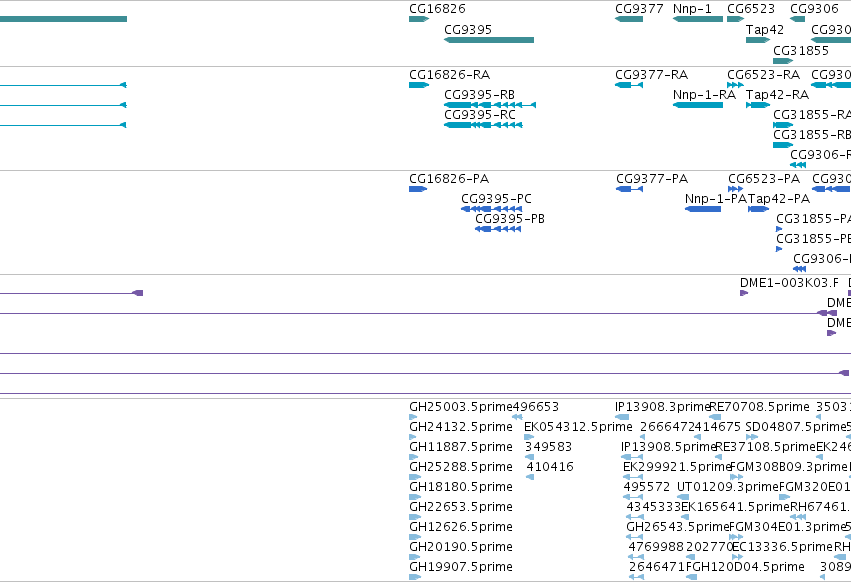Viewport: 851px width, 582px height.
Task: Click the CG9395-RC transcript label
Action: [480, 115]
